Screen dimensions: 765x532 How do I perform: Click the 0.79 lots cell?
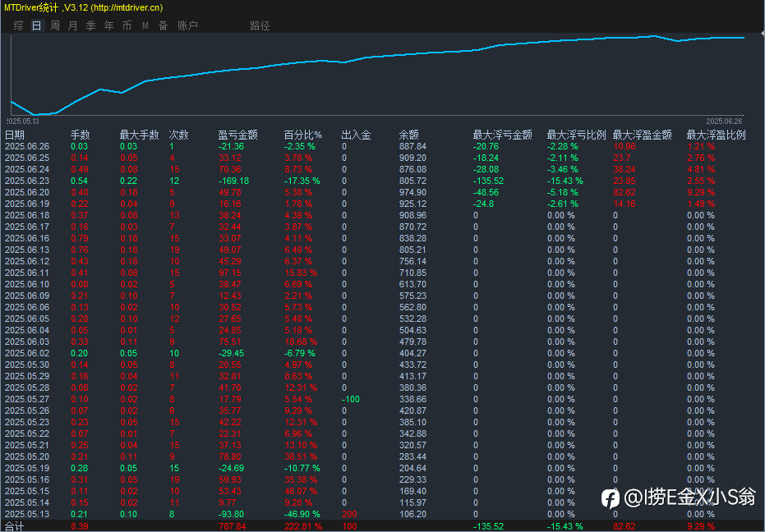(80, 238)
